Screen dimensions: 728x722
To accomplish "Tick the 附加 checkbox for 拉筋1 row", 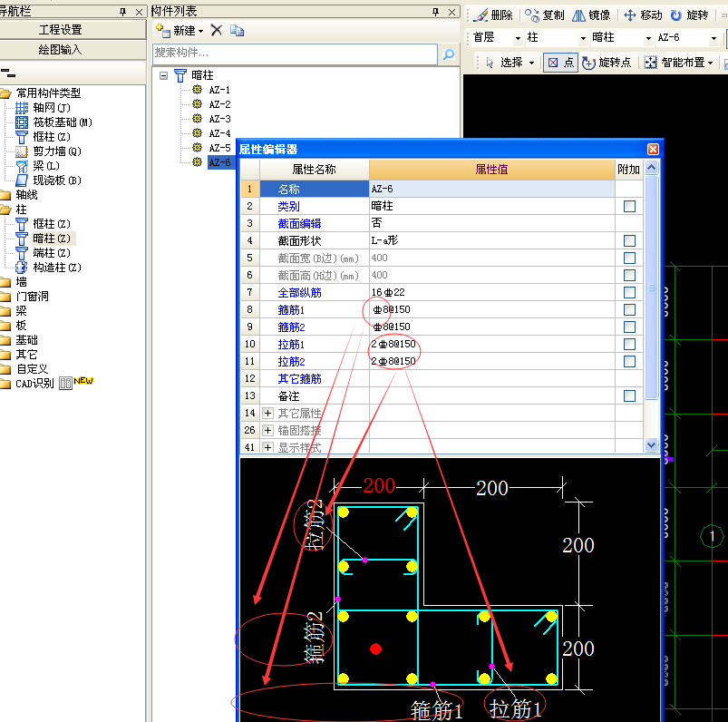I will [x=629, y=345].
